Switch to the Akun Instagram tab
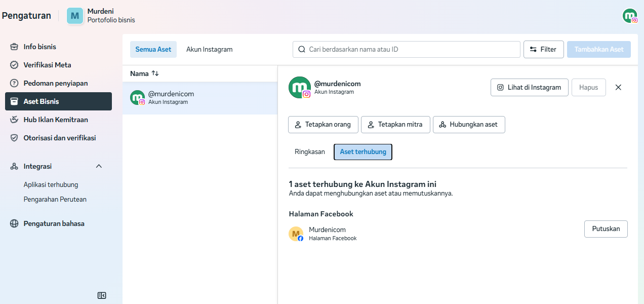 click(x=209, y=49)
